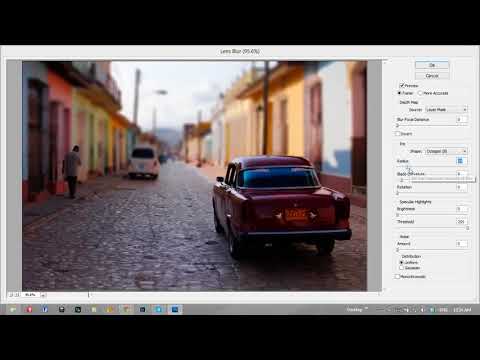The image size is (480, 360).
Task: Select the More Accurate radio button
Action: (x=420, y=93)
